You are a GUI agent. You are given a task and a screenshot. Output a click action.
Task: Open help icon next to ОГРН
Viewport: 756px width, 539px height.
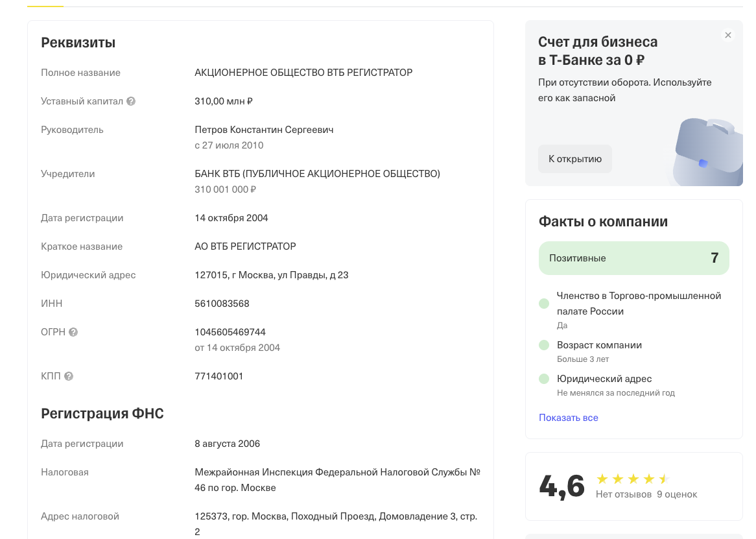[73, 332]
